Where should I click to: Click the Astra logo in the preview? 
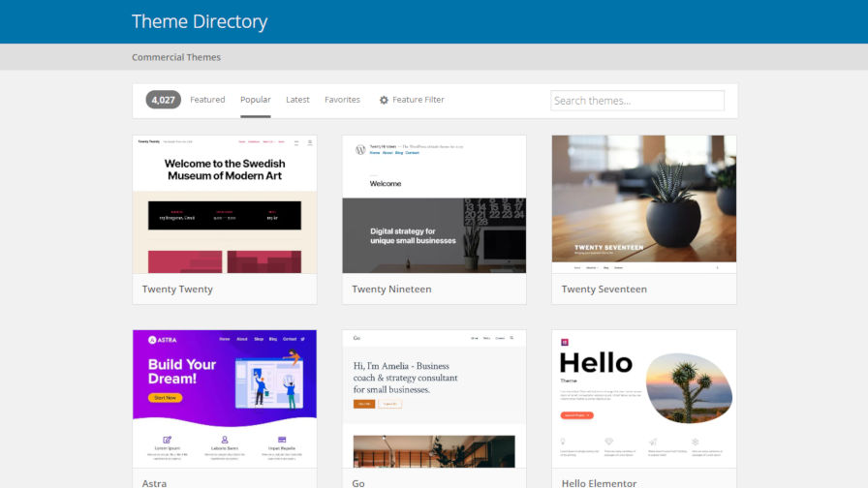[162, 340]
